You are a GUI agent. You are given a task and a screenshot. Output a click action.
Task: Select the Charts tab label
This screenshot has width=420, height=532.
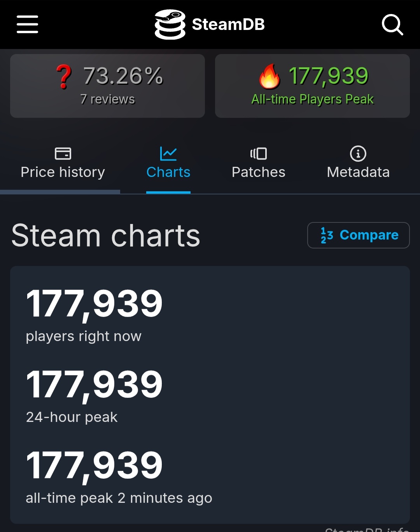click(x=168, y=172)
